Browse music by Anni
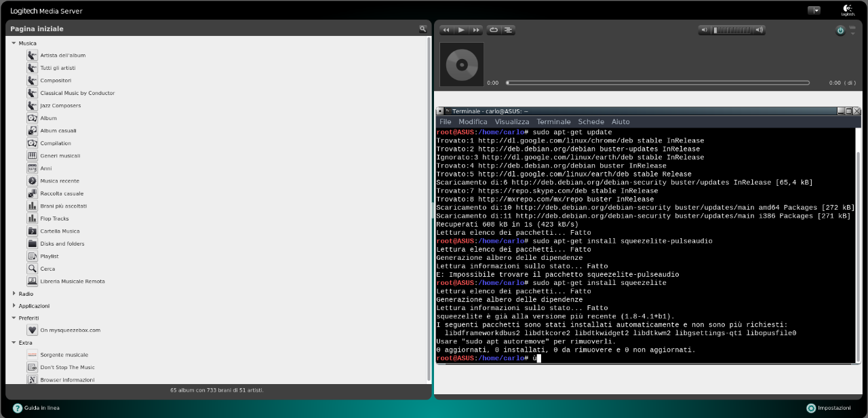This screenshot has width=868, height=418. click(x=45, y=168)
